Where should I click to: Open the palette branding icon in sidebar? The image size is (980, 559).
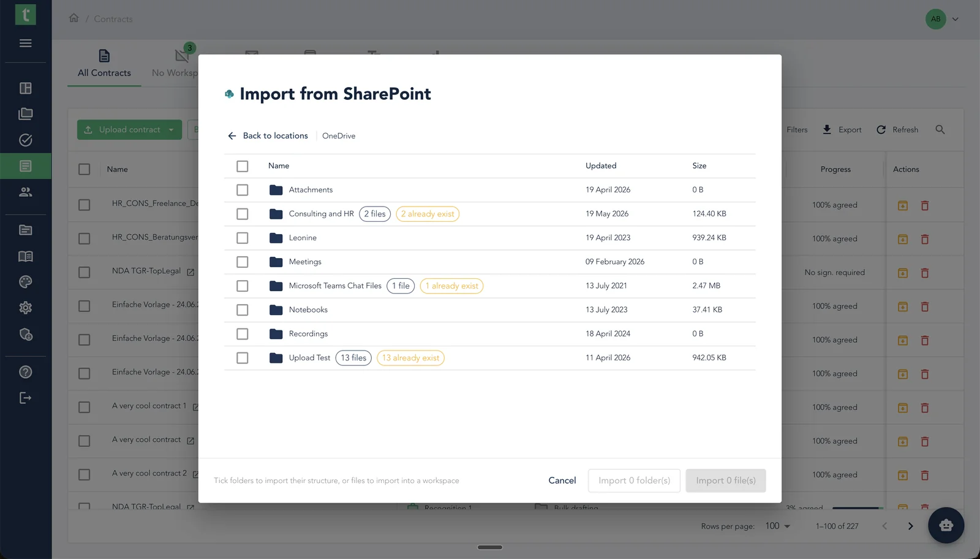coord(25,282)
